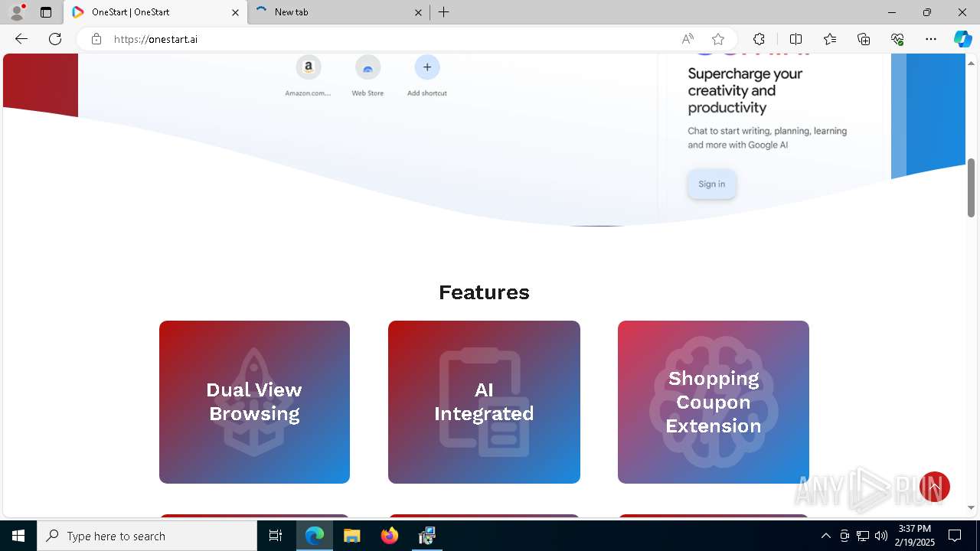The height and width of the screenshot is (551, 980).
Task: Open Split screen view
Action: [795, 39]
